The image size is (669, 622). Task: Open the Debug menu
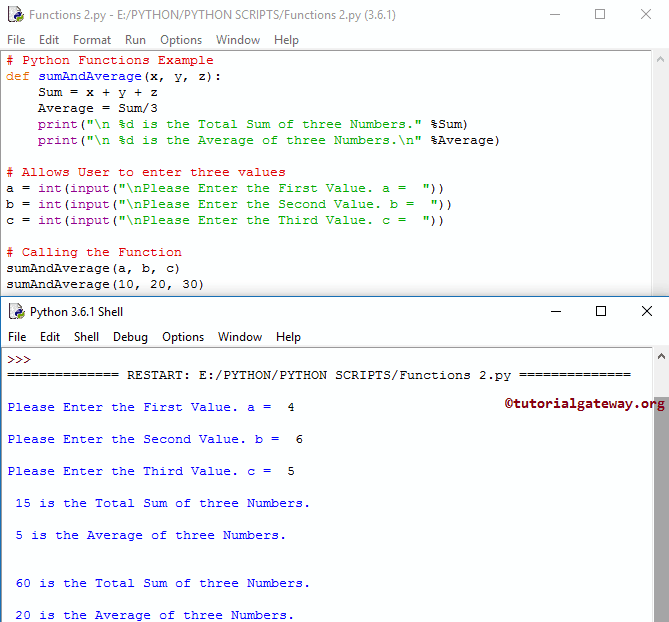pyautogui.click(x=130, y=337)
